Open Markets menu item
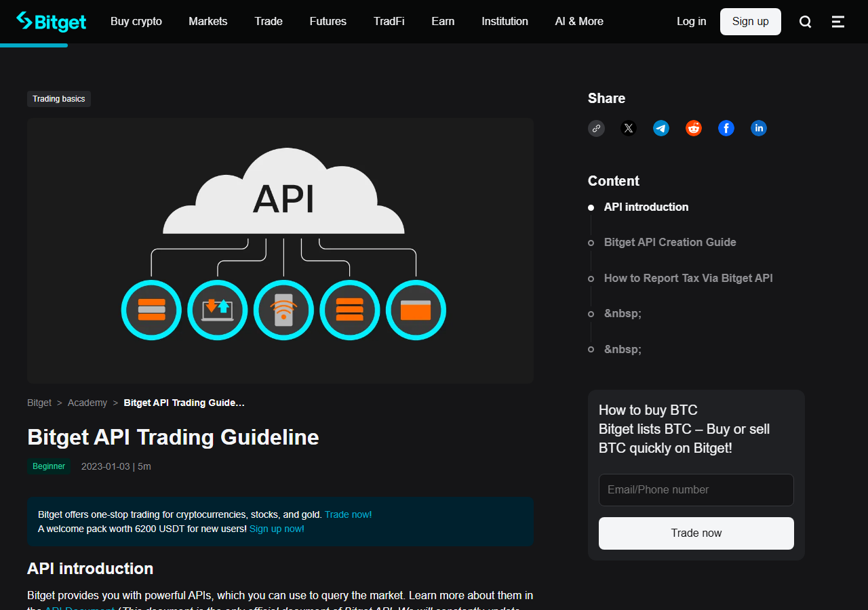Viewport: 868px width, 610px height. 208,22
